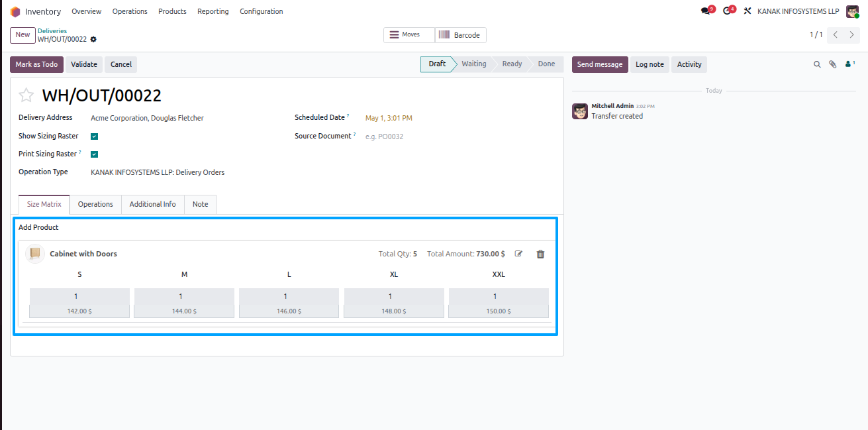This screenshot has width=868, height=430.
Task: Open the conversations chat icon
Action: click(706, 11)
